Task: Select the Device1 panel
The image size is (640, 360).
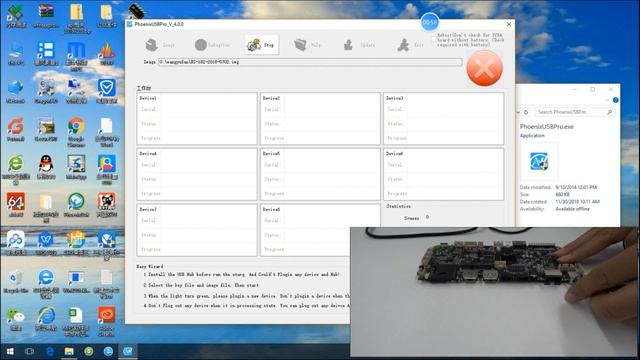Action: click(197, 118)
